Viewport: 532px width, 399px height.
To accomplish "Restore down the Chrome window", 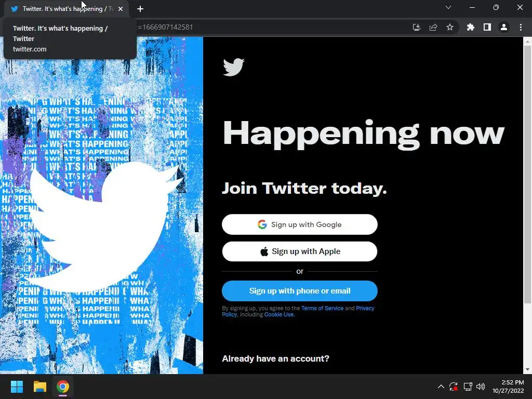I will (x=496, y=7).
